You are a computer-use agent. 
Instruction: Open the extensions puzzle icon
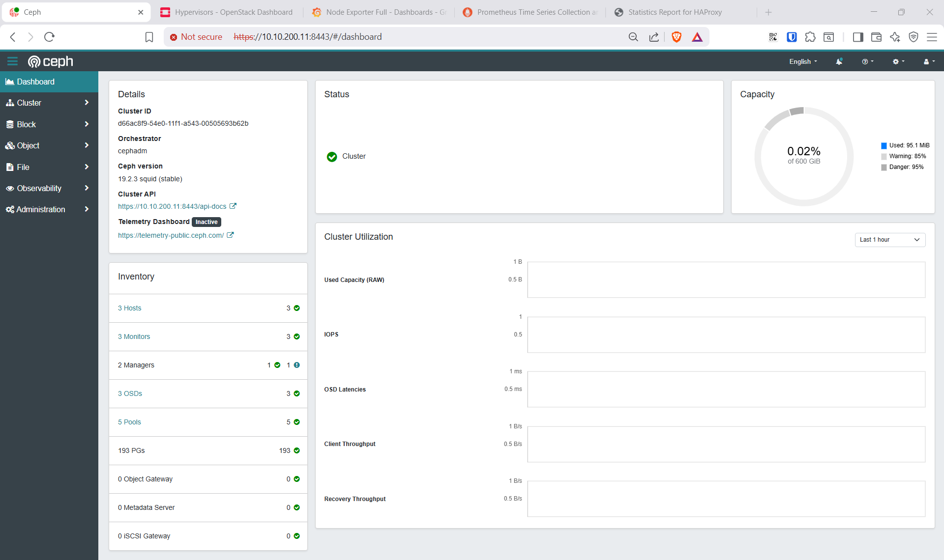[810, 37]
